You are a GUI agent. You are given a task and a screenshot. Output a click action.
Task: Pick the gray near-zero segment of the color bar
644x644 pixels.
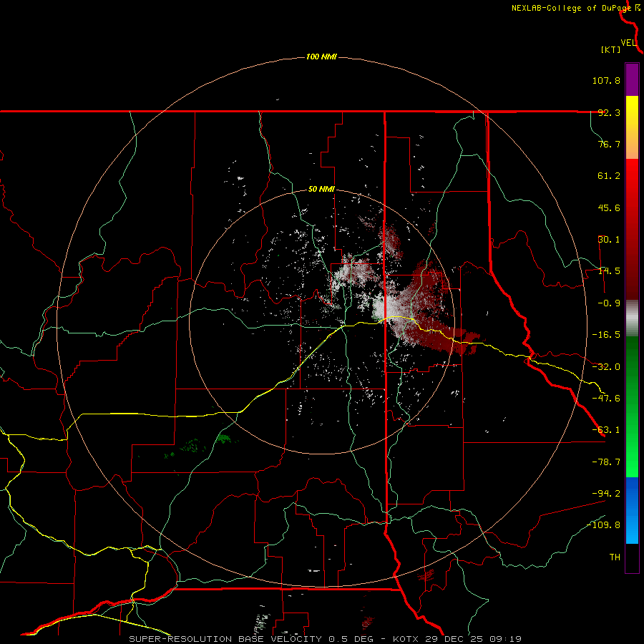[x=632, y=317]
